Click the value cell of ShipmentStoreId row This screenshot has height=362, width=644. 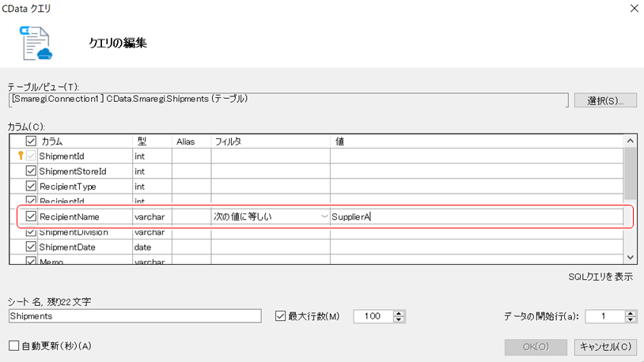[x=476, y=172]
